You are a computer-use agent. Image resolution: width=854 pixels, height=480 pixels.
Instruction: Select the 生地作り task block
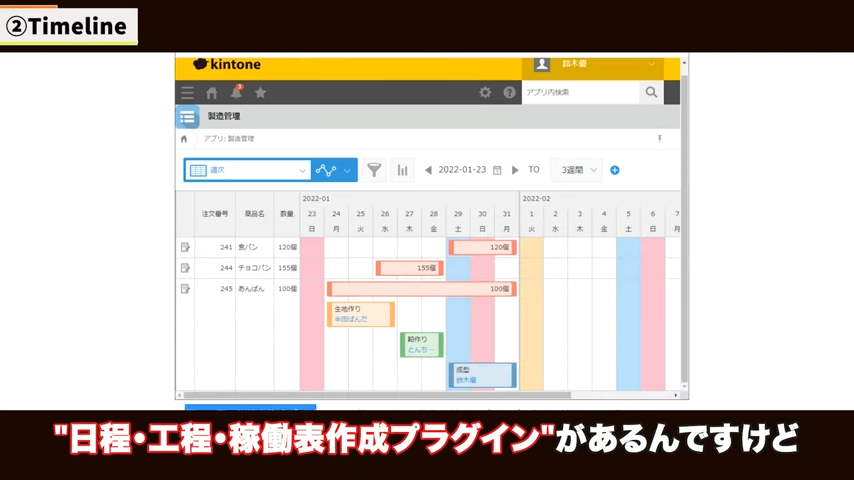361,314
